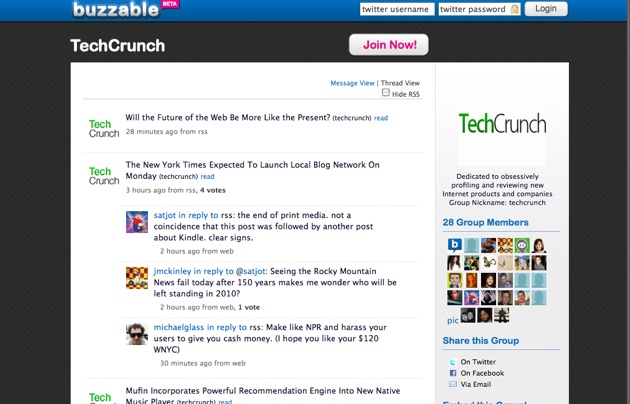This screenshot has height=404, width=630.
Task: Toggle the Hide RSS checkbox
Action: pos(386,93)
